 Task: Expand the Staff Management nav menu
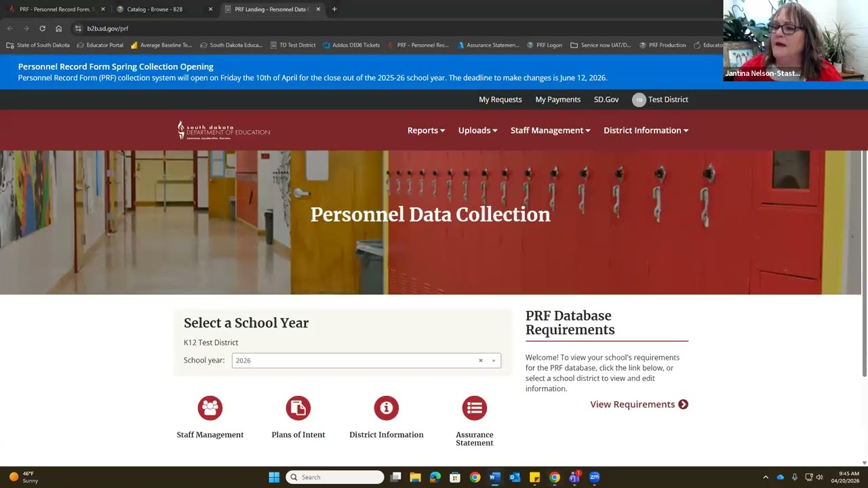pos(550,130)
